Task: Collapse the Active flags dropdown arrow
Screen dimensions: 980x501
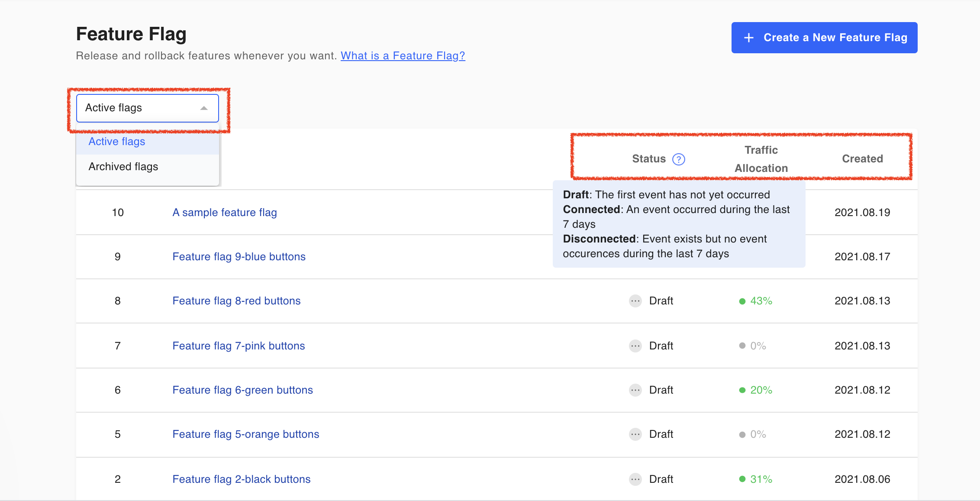Action: coord(204,108)
